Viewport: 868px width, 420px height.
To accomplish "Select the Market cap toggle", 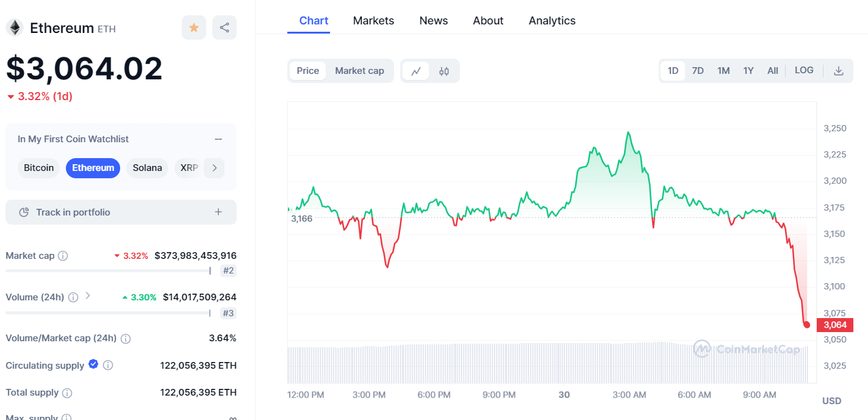I will tap(360, 71).
